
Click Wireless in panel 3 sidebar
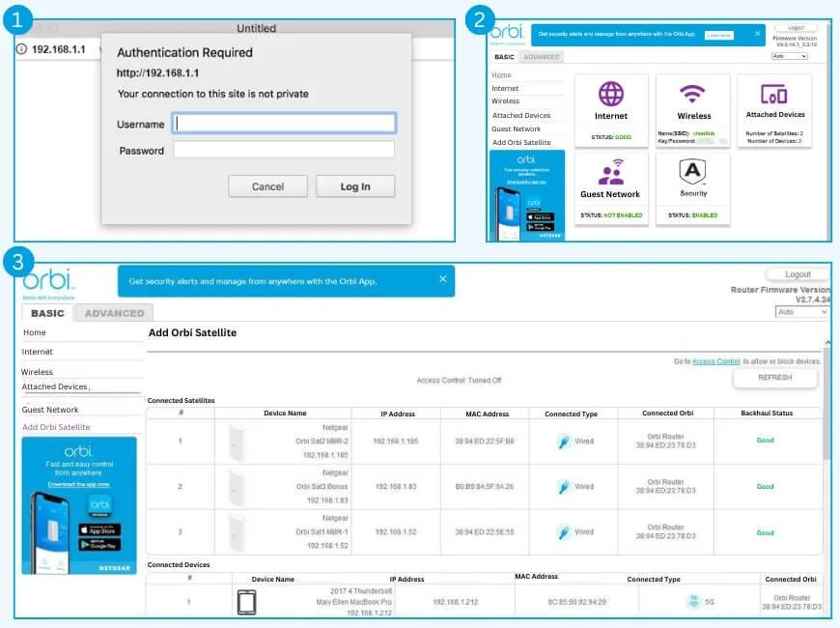[x=37, y=372]
